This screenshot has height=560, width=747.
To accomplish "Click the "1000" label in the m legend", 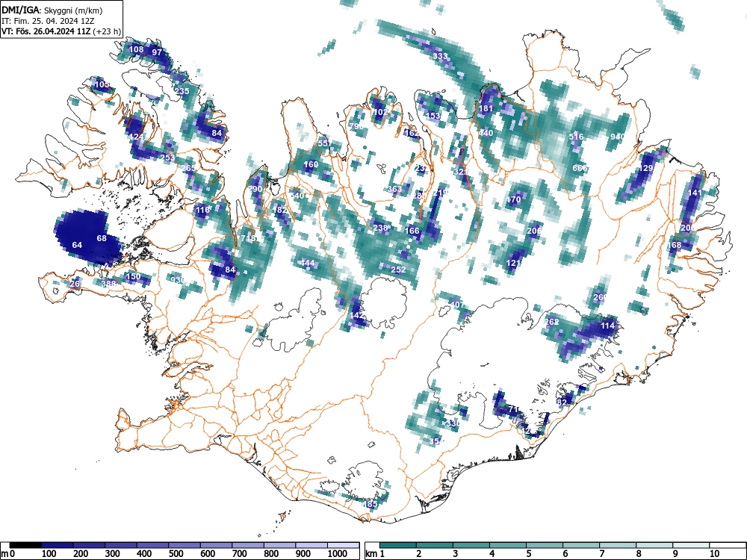I will (338, 554).
